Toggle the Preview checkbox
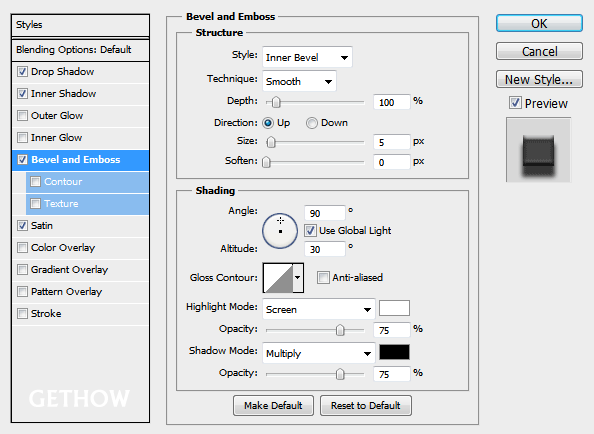The image size is (594, 434). [x=515, y=103]
